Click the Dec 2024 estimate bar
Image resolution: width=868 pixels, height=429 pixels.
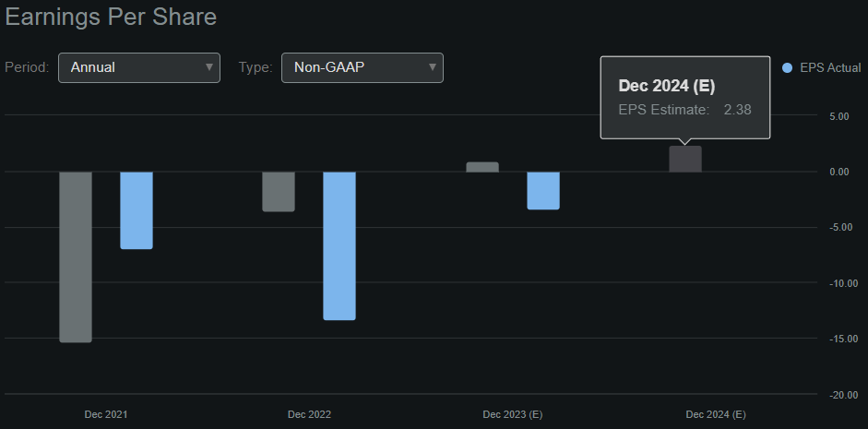[685, 160]
